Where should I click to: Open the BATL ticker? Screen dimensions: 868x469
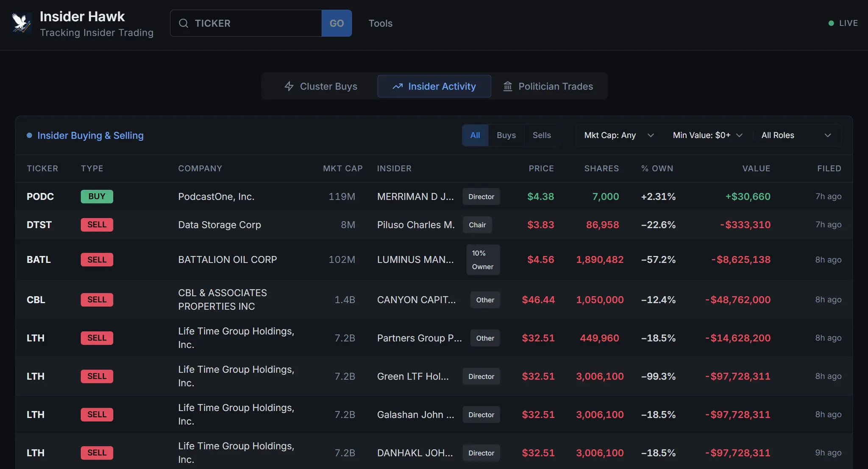[x=39, y=260]
